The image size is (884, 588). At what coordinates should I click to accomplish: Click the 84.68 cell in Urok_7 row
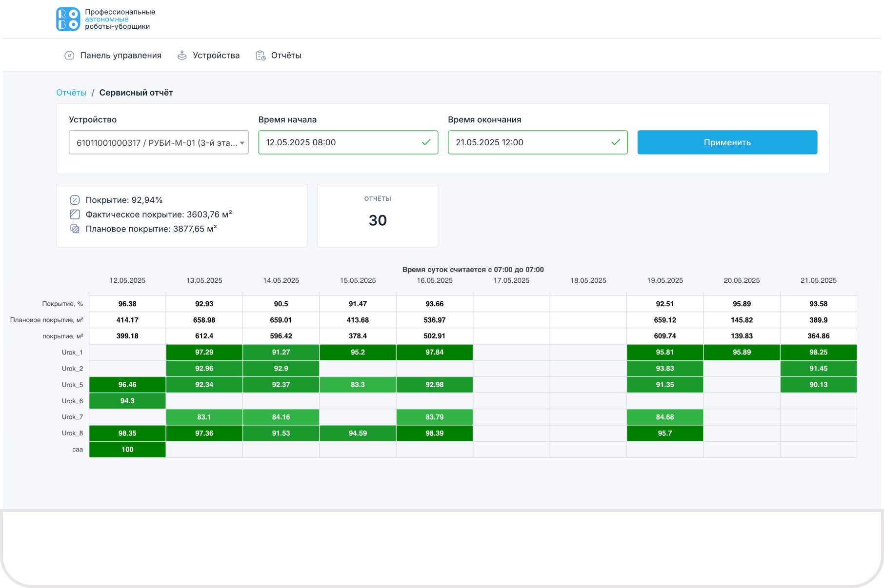click(x=665, y=417)
